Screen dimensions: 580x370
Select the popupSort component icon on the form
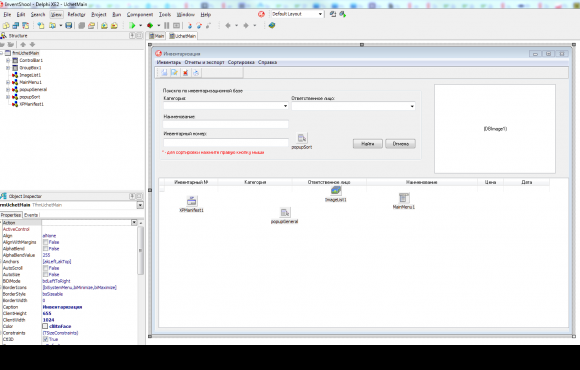[x=302, y=138]
